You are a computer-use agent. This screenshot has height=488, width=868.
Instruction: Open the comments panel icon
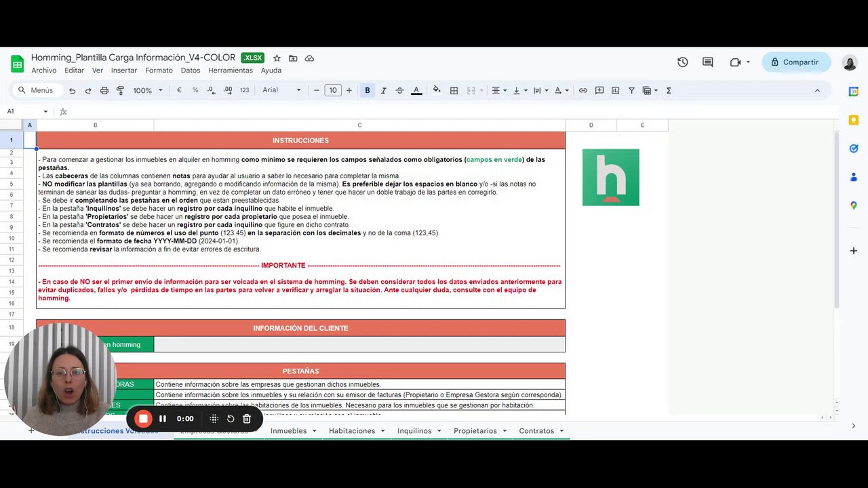pos(708,62)
